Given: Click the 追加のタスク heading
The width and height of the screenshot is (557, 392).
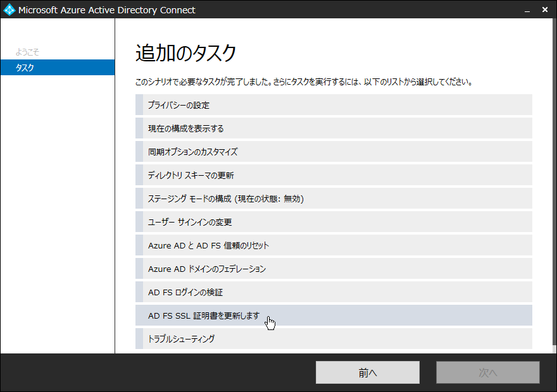Looking at the screenshot, I should [186, 54].
